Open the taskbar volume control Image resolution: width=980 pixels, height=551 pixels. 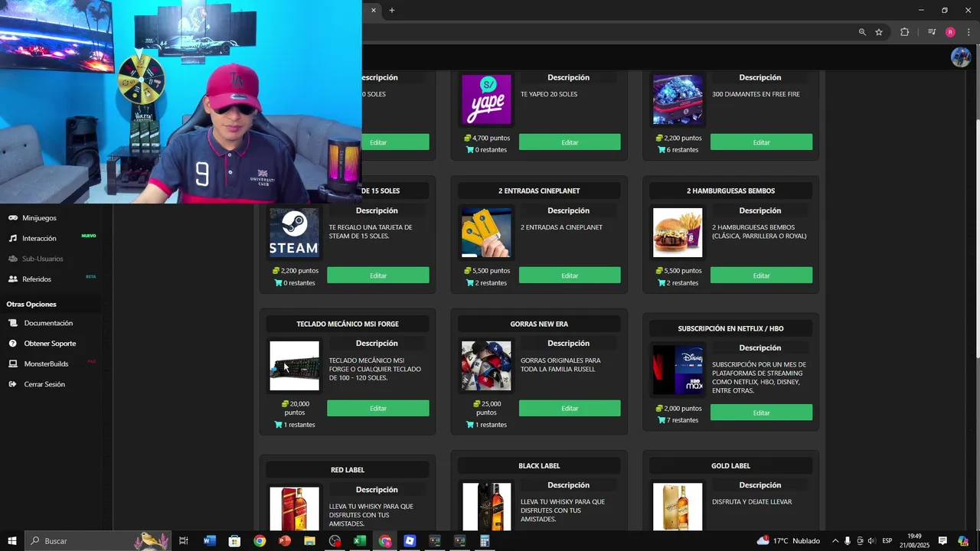(x=871, y=541)
